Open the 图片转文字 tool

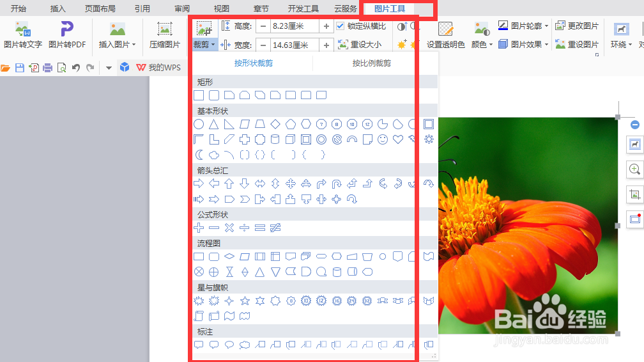(x=22, y=35)
